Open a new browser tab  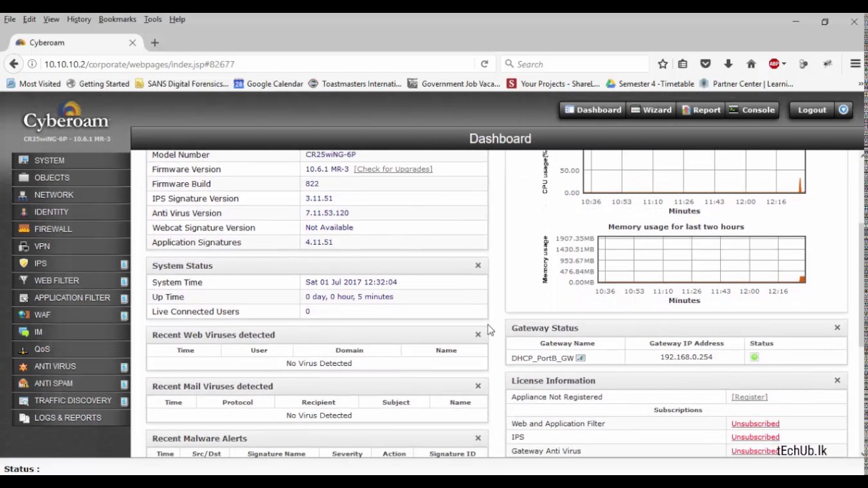coord(155,43)
